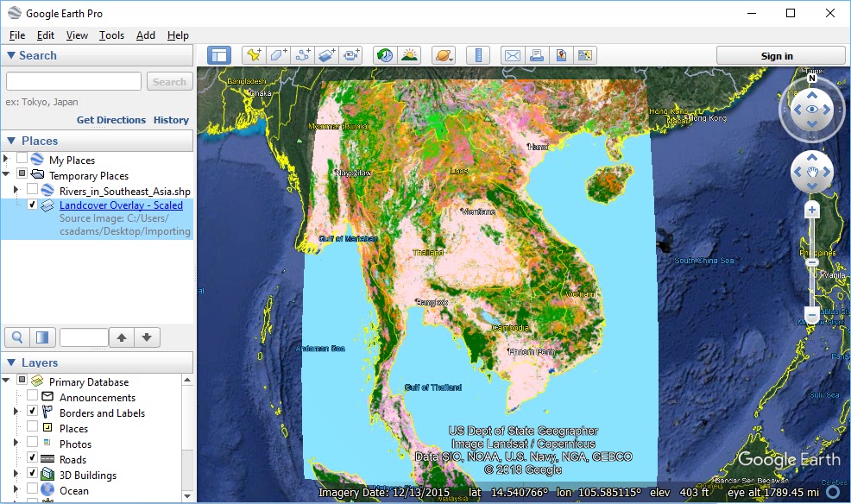The height and width of the screenshot is (504, 851).
Task: Click the move hand joystick
Action: pos(812,172)
